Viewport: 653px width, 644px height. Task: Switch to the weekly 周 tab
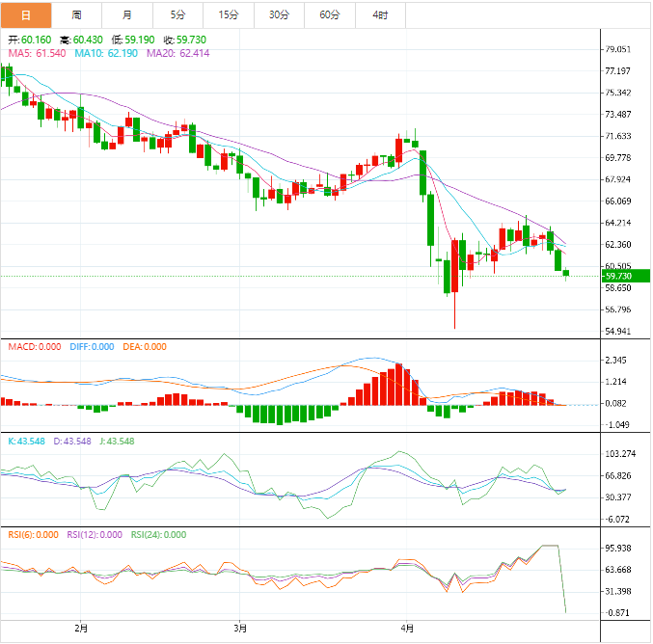coord(76,15)
